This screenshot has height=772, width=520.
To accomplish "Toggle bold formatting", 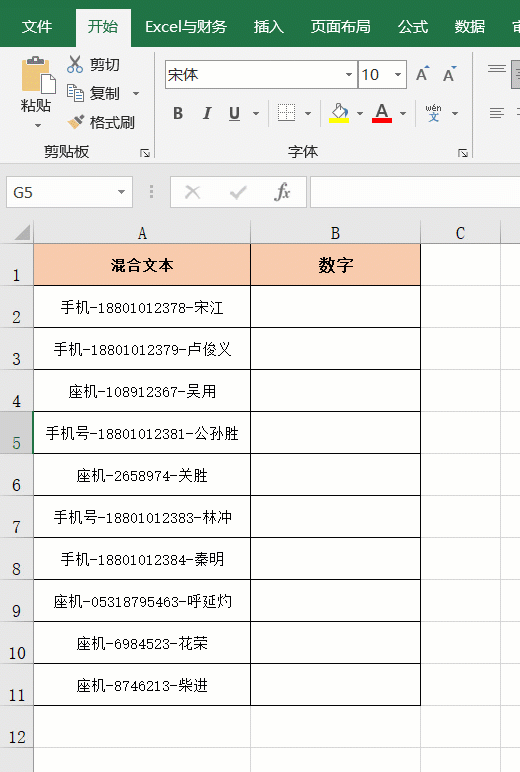I will [x=178, y=113].
